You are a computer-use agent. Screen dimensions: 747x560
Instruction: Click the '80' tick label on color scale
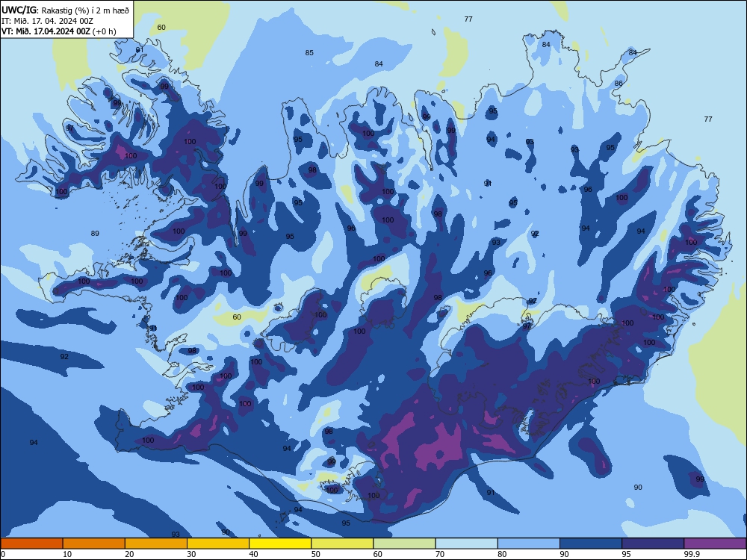coord(502,554)
